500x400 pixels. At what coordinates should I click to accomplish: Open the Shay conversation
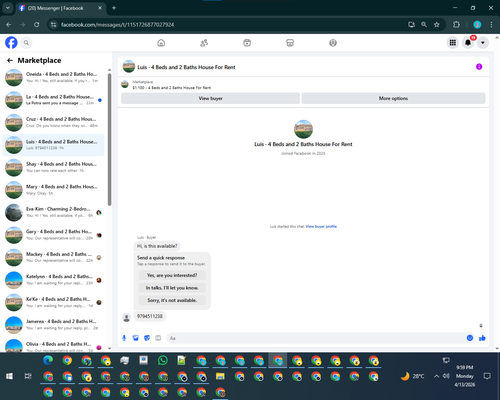[x=53, y=167]
